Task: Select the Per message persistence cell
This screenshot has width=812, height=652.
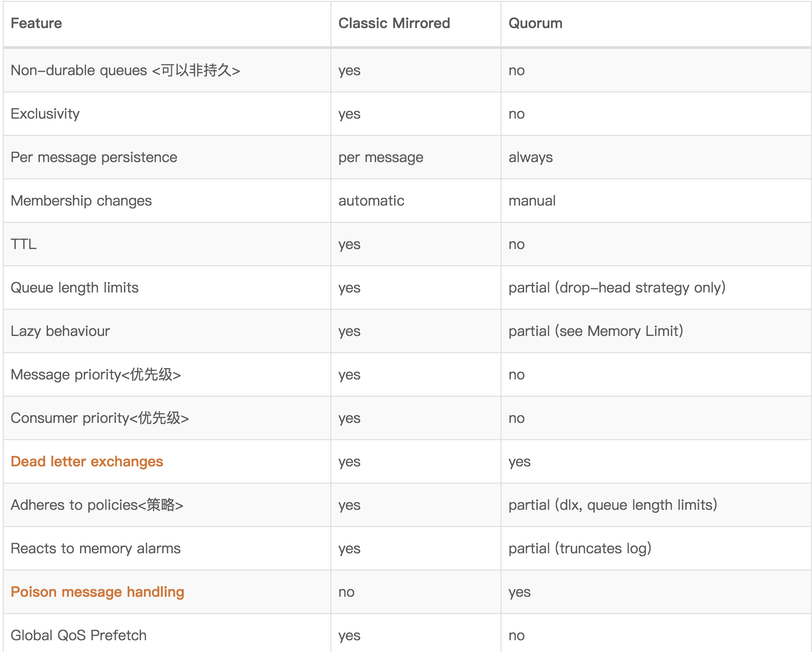Action: click(94, 157)
